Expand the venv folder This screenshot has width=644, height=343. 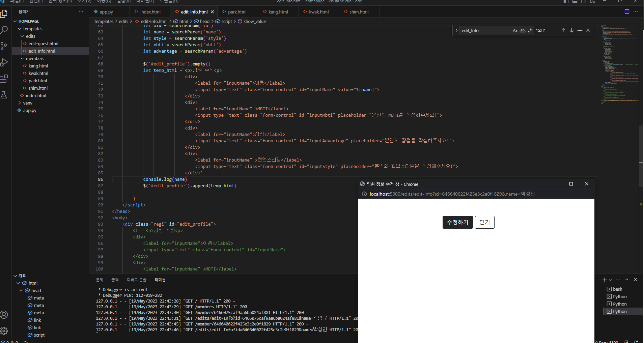[20, 103]
